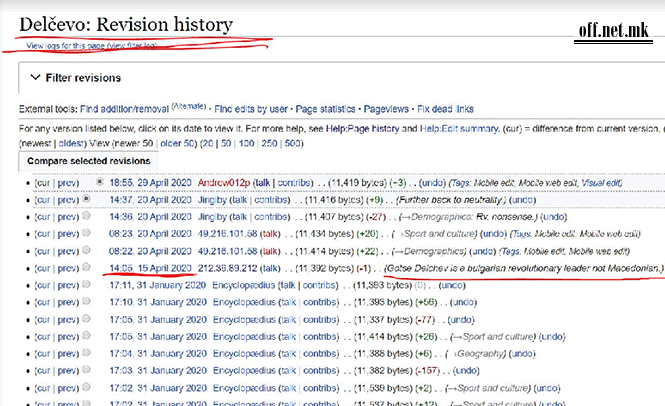This screenshot has width=665, height=406.
Task: Open revision dated 14:37, 20 April 2020
Action: 150,200
